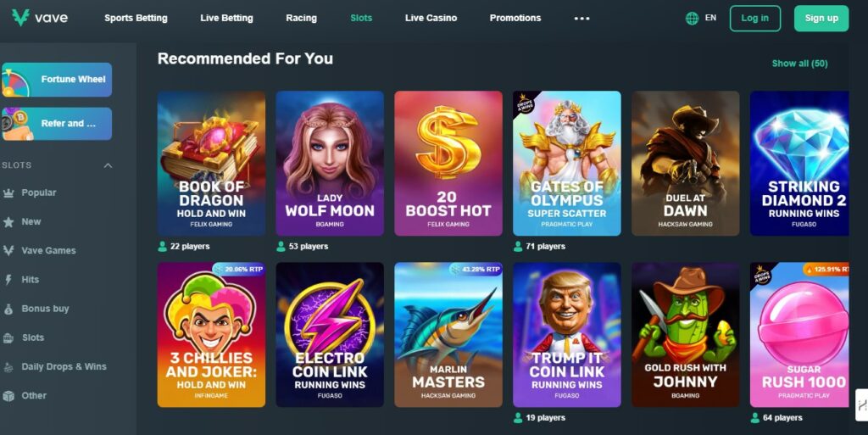Click the Other dice icon
Image resolution: width=868 pixels, height=435 pixels.
coord(8,396)
